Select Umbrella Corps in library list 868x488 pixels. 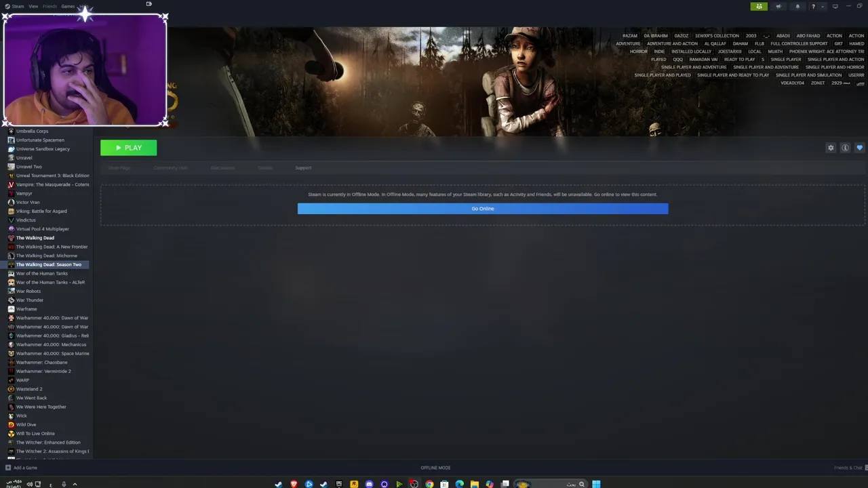[x=32, y=131]
